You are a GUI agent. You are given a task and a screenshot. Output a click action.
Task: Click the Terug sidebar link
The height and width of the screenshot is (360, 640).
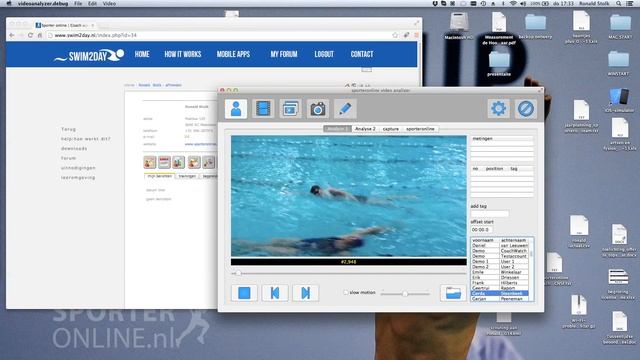click(69, 129)
